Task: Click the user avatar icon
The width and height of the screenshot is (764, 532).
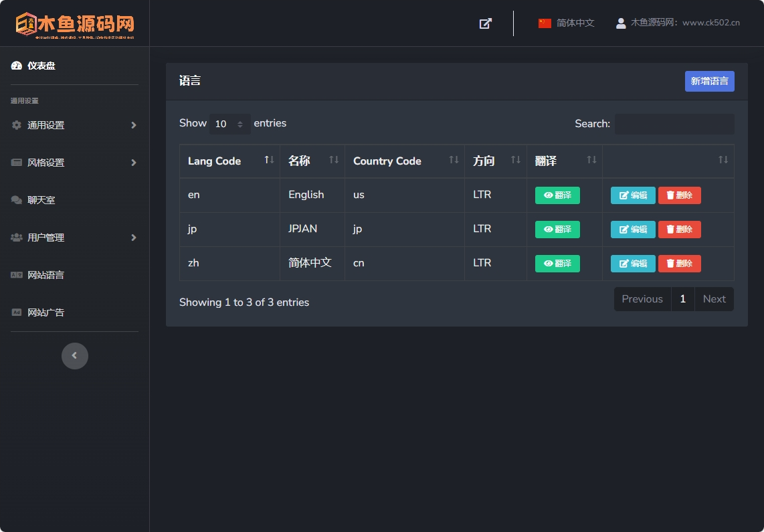Action: click(x=621, y=23)
